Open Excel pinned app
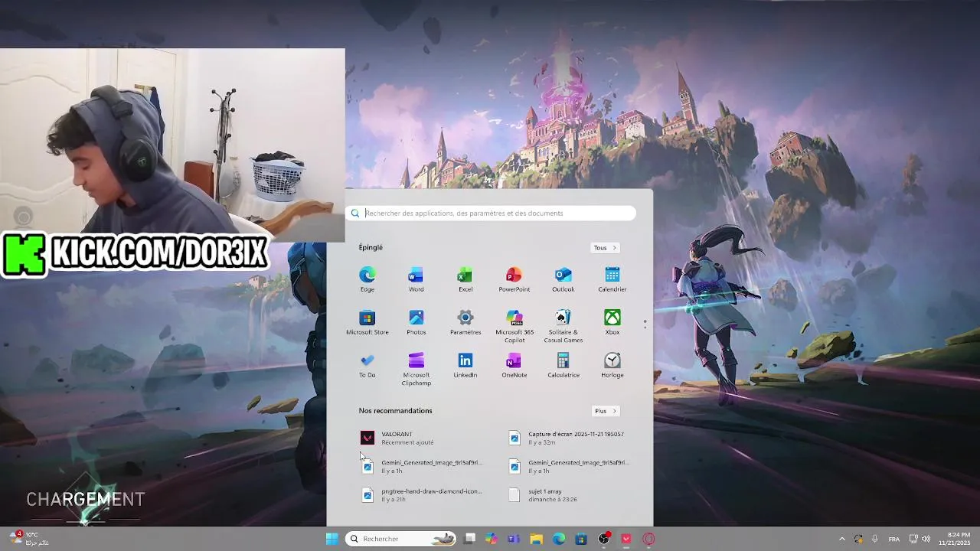The width and height of the screenshot is (980, 551). pyautogui.click(x=465, y=279)
